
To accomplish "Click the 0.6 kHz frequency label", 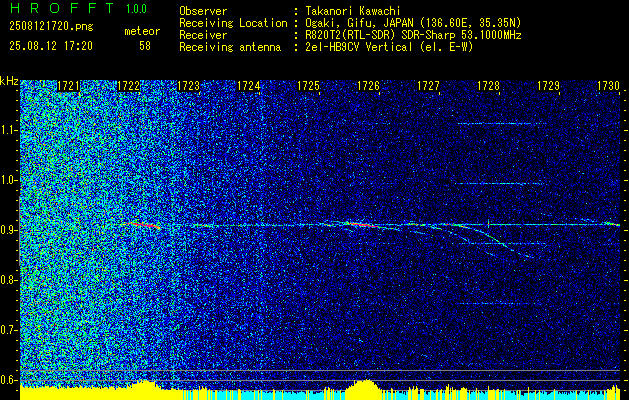I will pos(9,380).
